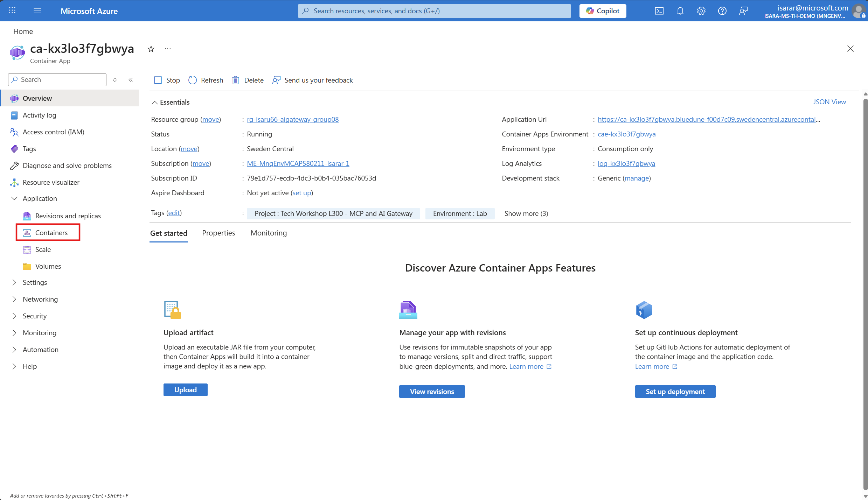This screenshot has height=500, width=868.
Task: Open subscription ME-MngEnvMCAP580211-isarar-1
Action: (298, 163)
